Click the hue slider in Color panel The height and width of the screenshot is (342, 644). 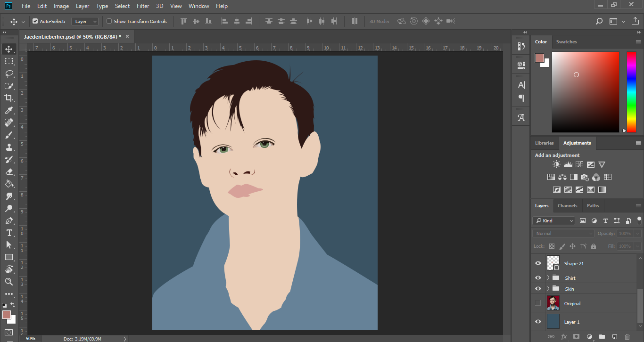(x=631, y=92)
